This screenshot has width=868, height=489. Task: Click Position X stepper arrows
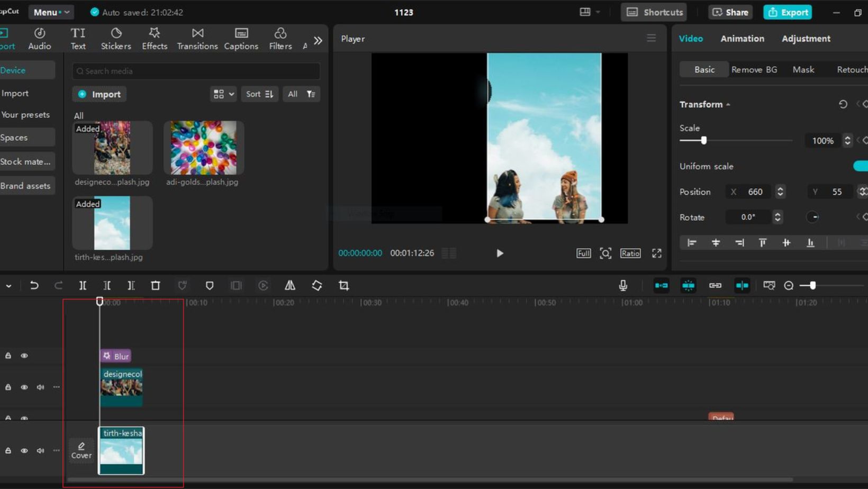(x=780, y=192)
